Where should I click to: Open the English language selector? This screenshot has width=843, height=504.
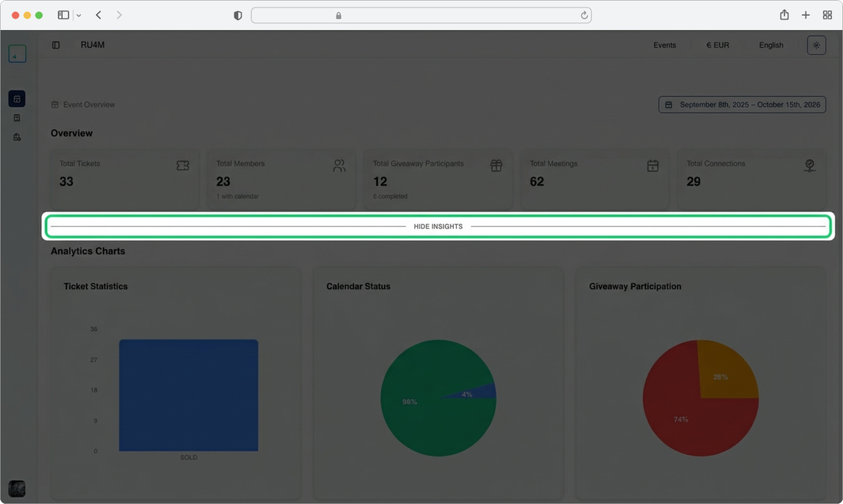tap(771, 45)
